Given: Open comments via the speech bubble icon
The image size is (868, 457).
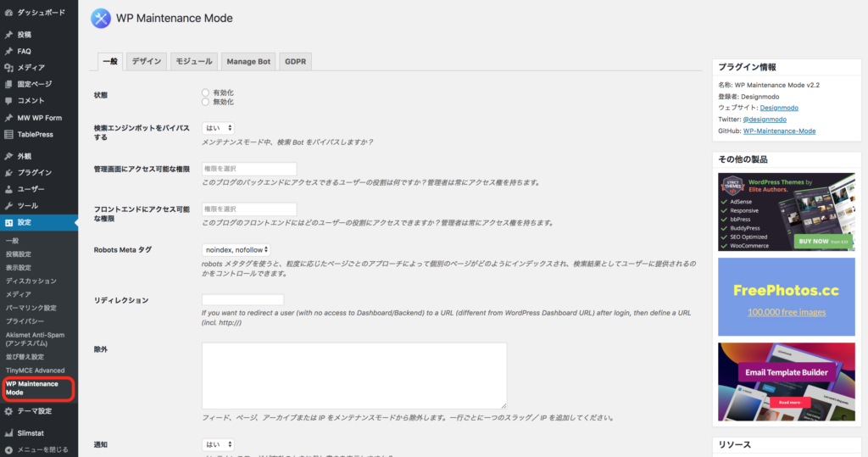Looking at the screenshot, I should 8,101.
